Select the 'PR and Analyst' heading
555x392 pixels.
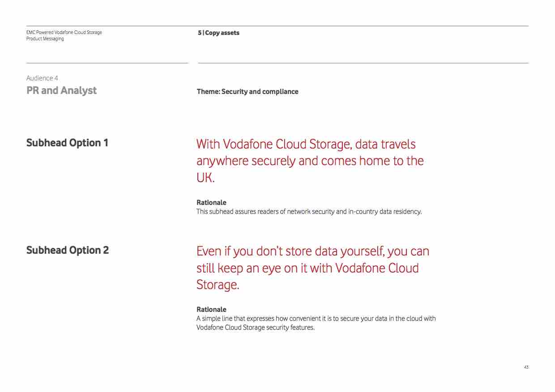coord(61,90)
